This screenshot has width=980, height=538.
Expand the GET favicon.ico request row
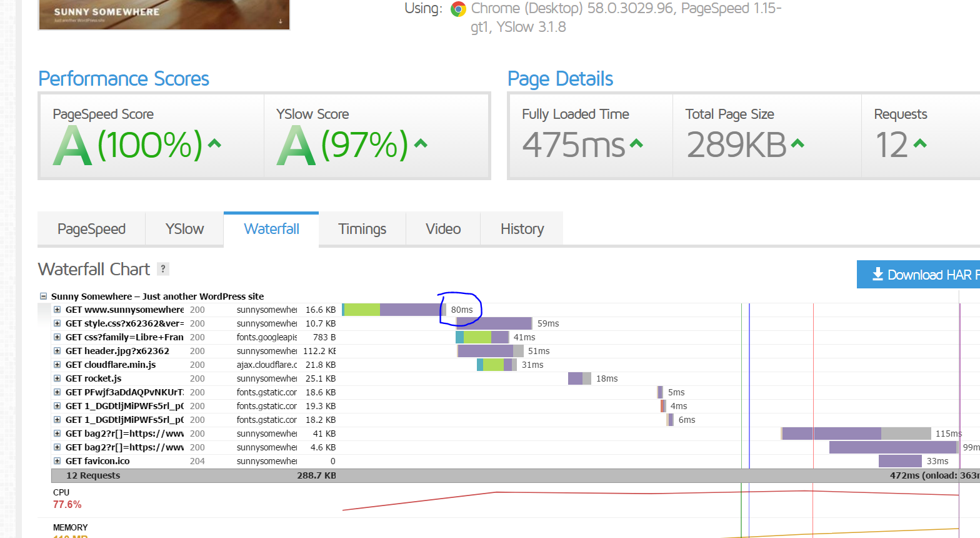point(57,461)
